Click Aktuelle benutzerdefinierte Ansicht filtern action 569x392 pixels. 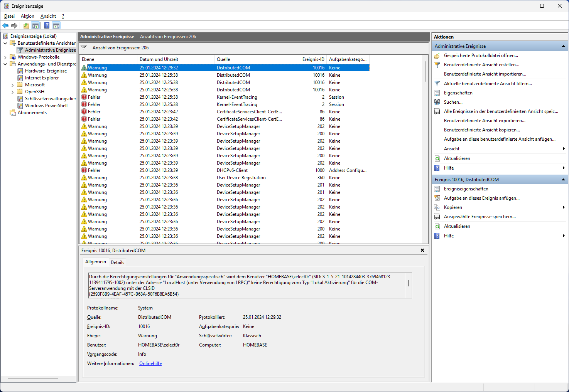488,84
